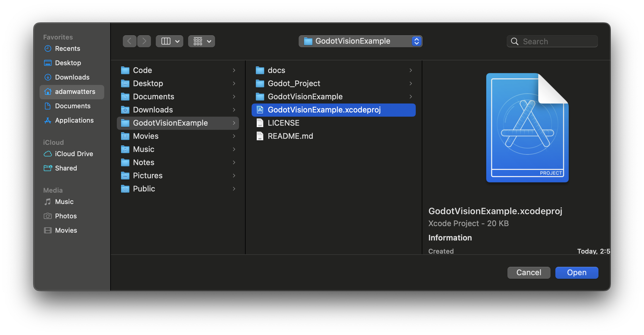Select the README.md file

tap(290, 136)
